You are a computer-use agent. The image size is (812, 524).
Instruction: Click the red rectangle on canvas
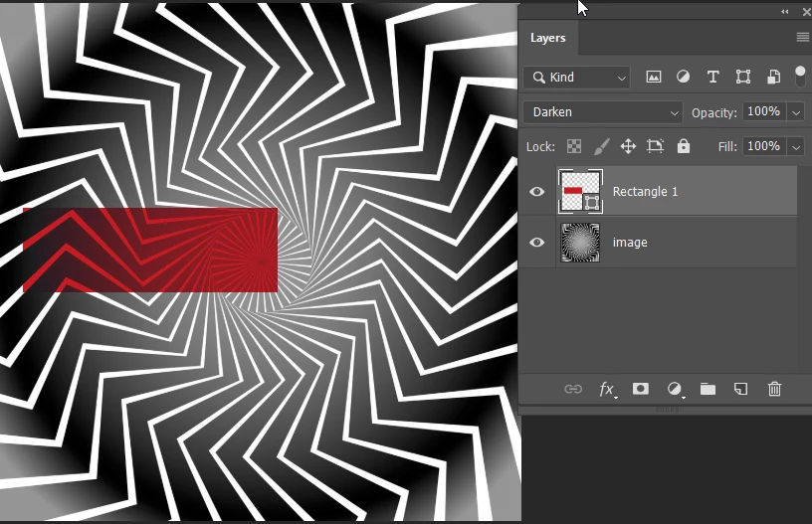click(x=150, y=251)
